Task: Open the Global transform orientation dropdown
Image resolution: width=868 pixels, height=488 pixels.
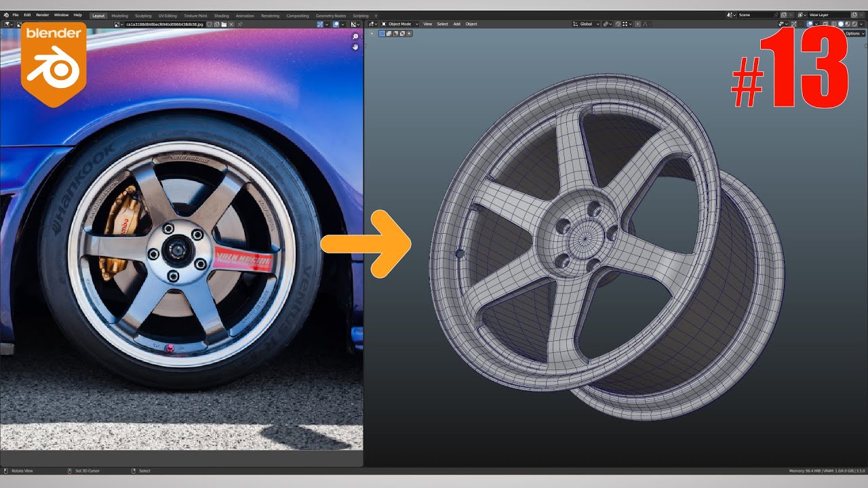Action: [586, 24]
